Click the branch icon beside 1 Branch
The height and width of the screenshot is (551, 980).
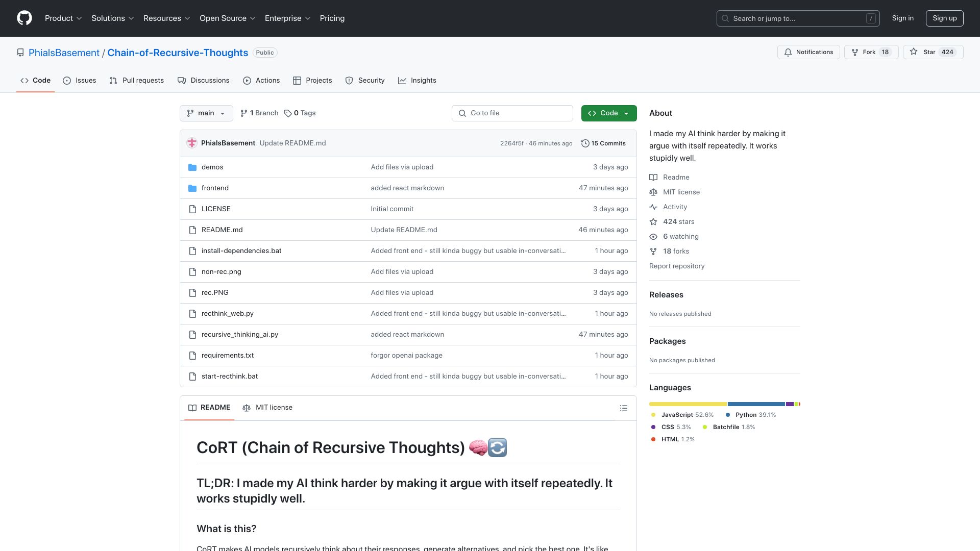click(244, 113)
